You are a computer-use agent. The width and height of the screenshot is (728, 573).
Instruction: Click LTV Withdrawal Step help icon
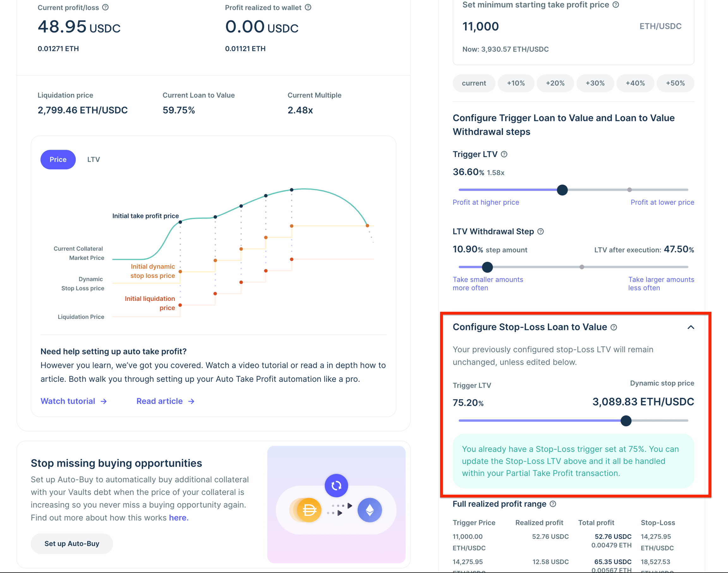540,231
